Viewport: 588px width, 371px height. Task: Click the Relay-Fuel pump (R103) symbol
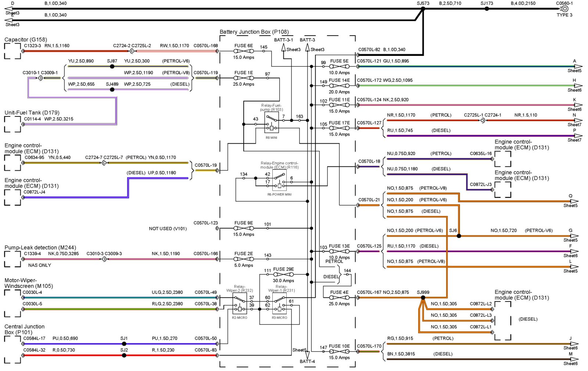tap(272, 123)
